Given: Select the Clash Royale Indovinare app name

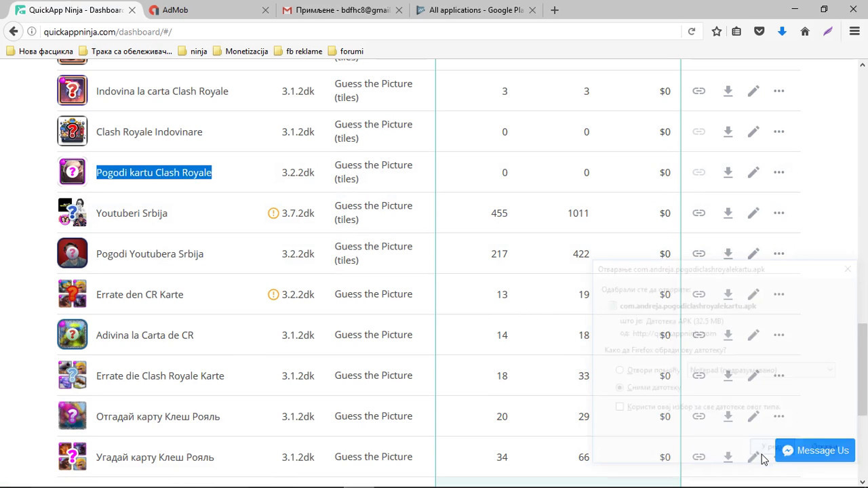Looking at the screenshot, I should (149, 131).
